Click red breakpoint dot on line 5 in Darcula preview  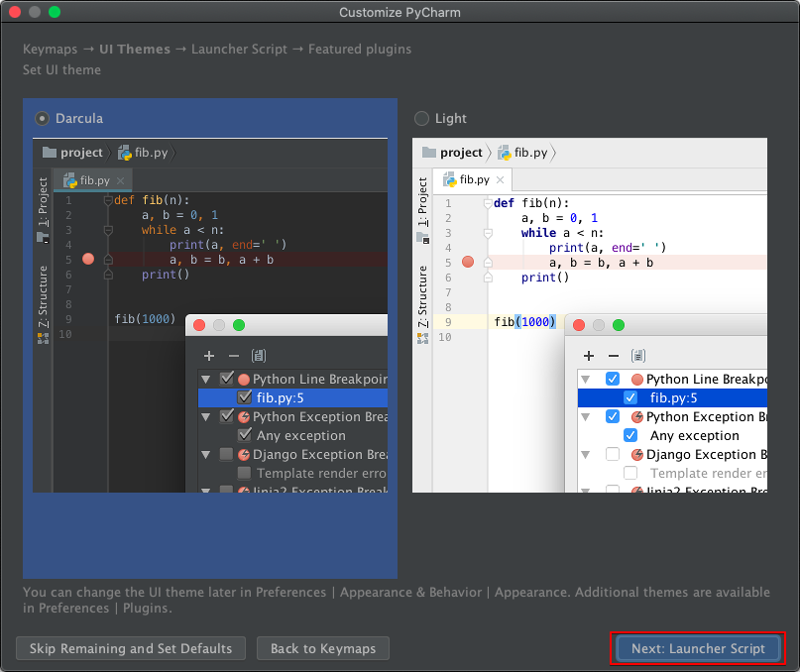[x=88, y=260]
